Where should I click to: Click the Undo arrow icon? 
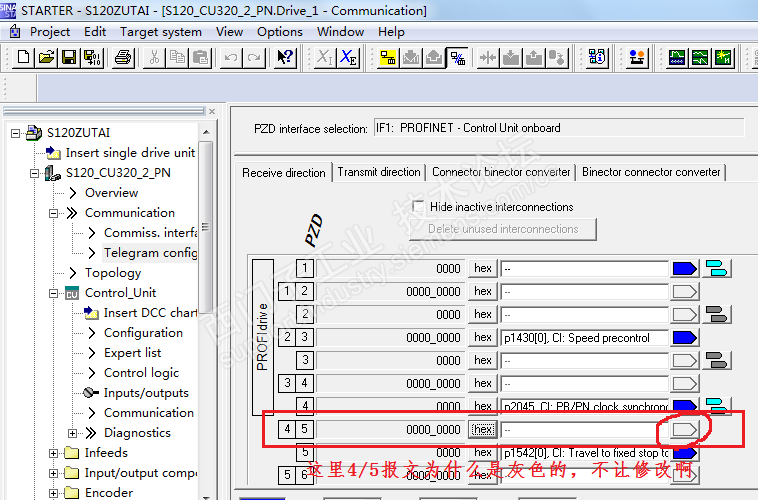click(x=231, y=58)
